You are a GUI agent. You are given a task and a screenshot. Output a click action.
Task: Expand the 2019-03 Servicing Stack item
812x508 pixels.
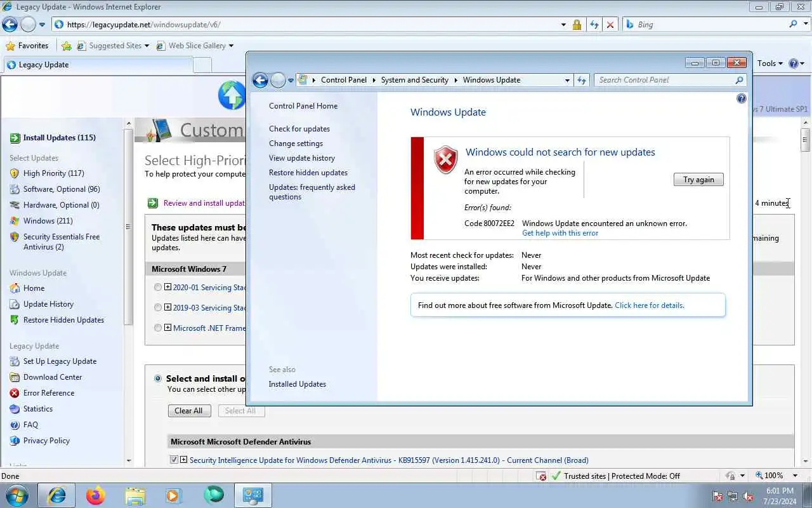pyautogui.click(x=168, y=307)
